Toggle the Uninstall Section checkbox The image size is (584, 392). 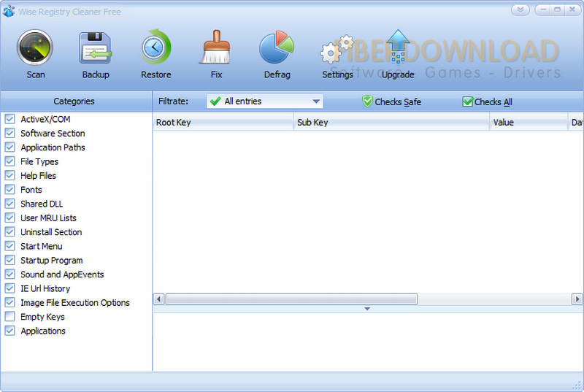pyautogui.click(x=9, y=232)
